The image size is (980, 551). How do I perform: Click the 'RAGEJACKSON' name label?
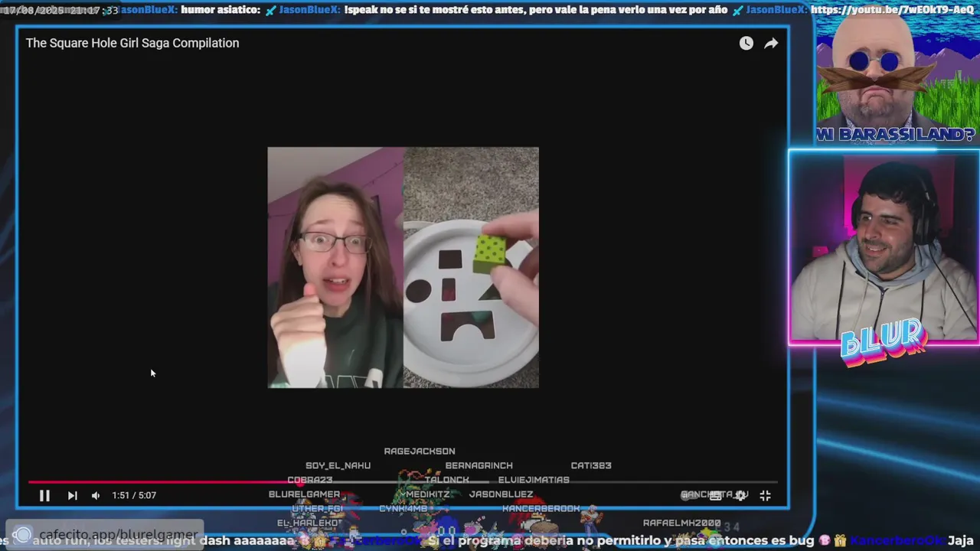(420, 451)
